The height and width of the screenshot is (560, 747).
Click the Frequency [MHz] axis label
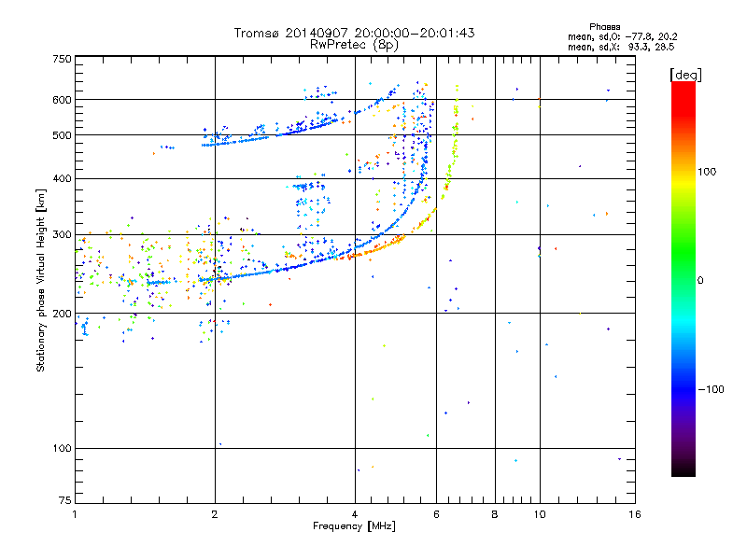354,528
